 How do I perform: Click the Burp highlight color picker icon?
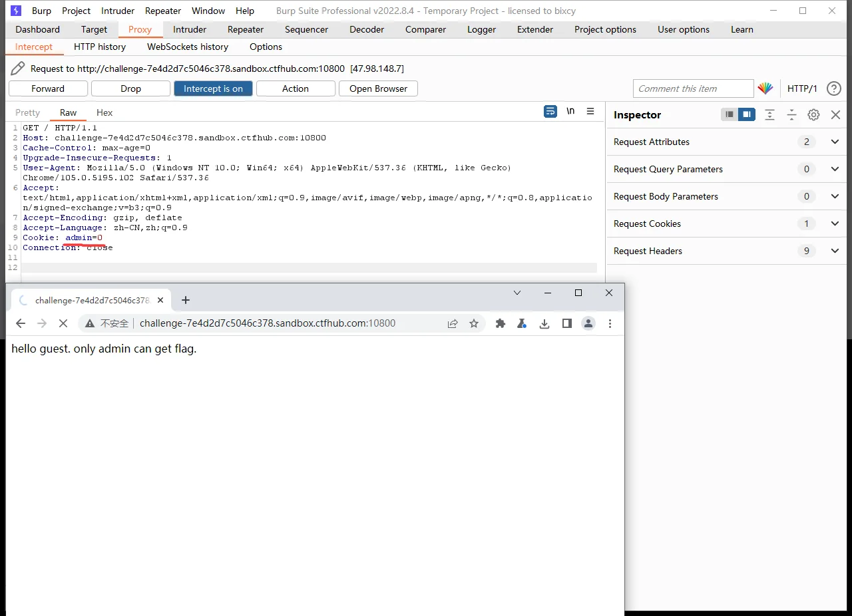click(x=765, y=88)
